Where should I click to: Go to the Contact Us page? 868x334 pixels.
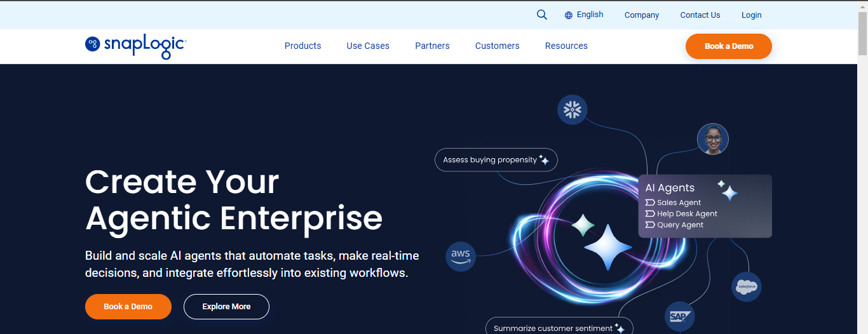click(x=700, y=15)
